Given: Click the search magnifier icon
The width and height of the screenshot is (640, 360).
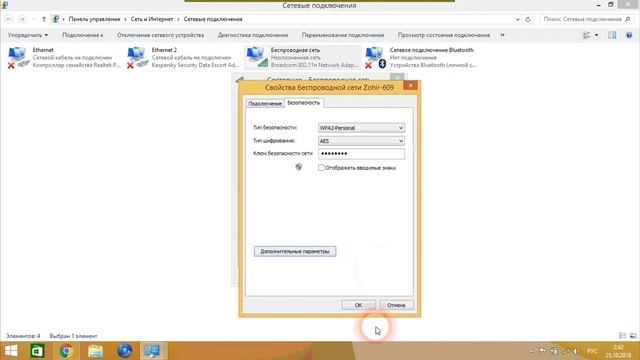Looking at the screenshot, I should tap(627, 19).
